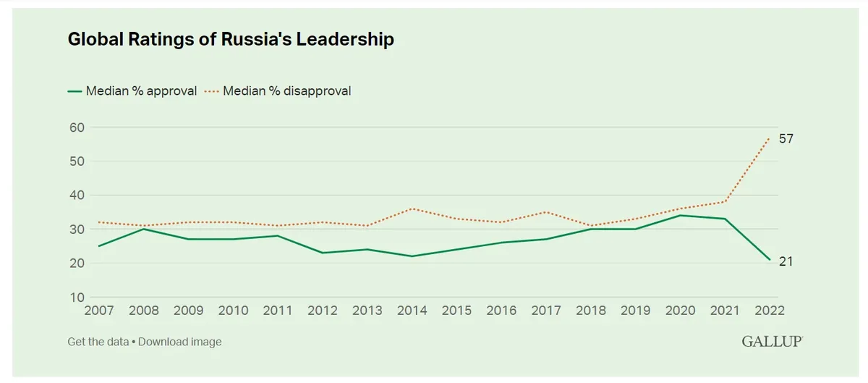Select the 2022 x-axis label
The width and height of the screenshot is (868, 383).
769,311
